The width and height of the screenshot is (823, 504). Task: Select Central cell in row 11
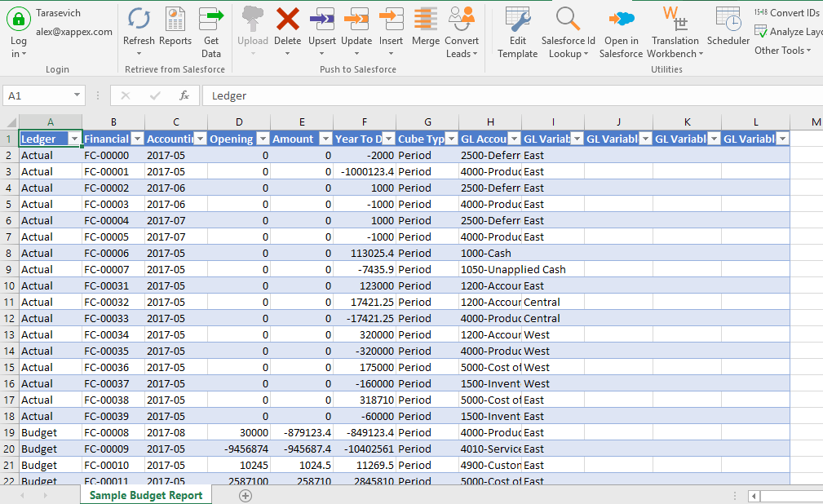click(x=553, y=302)
